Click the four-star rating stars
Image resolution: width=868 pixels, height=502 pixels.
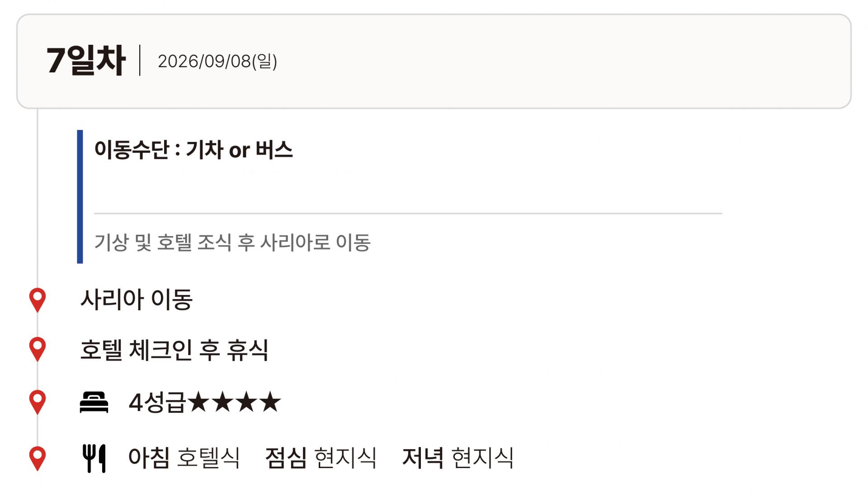point(234,402)
